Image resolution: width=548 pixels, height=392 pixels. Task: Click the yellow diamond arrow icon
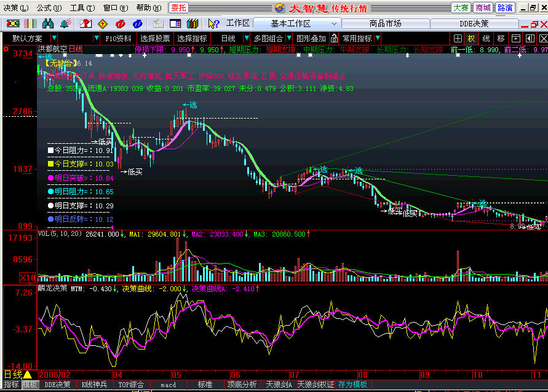[x=103, y=24]
